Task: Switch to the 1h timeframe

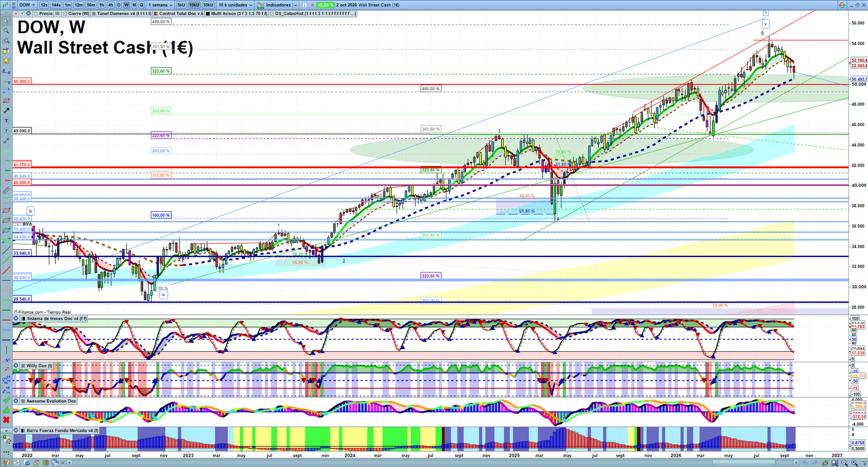Action: 101,5
